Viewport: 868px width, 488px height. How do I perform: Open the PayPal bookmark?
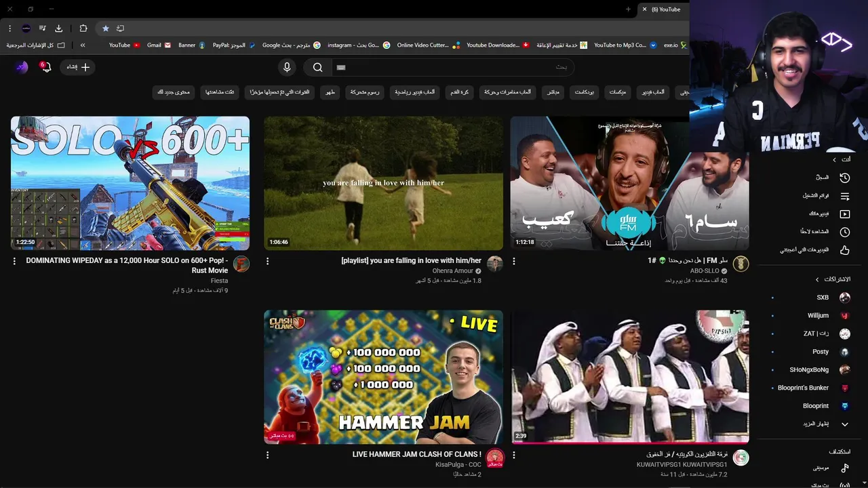[x=234, y=45]
